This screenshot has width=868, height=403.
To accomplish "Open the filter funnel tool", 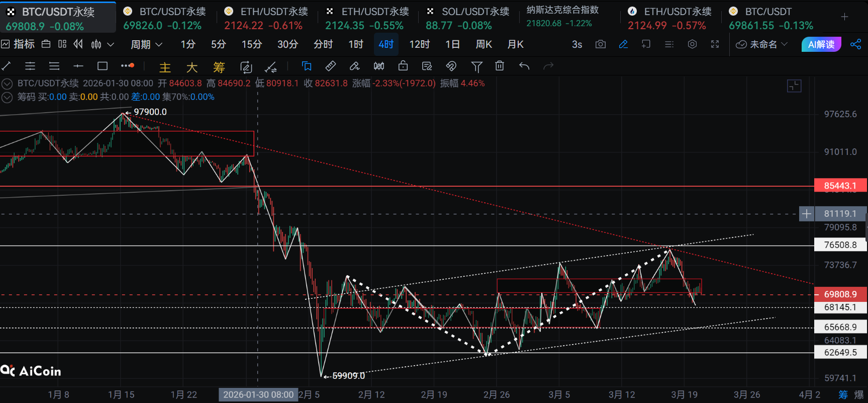I will (476, 66).
